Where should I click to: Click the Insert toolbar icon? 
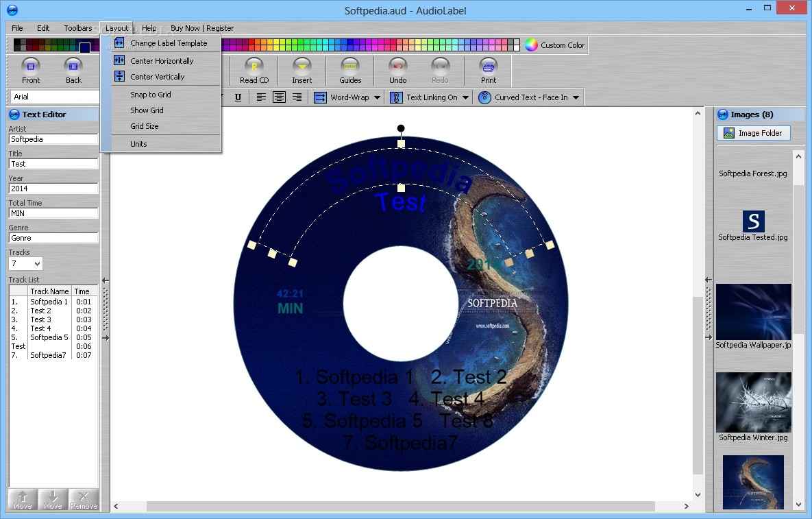click(302, 66)
